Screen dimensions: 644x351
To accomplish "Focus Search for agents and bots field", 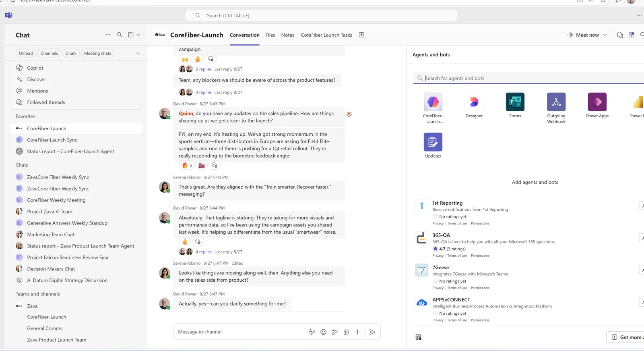I will (x=528, y=78).
